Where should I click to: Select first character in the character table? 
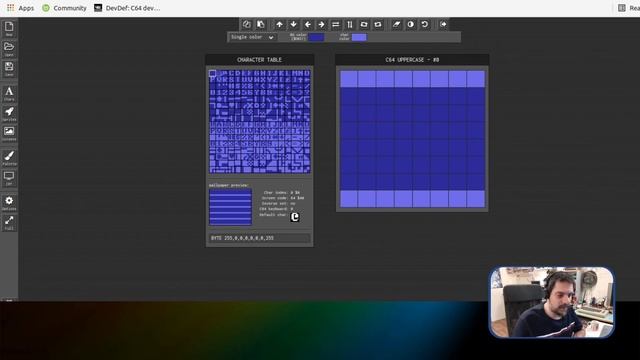pyautogui.click(x=213, y=73)
